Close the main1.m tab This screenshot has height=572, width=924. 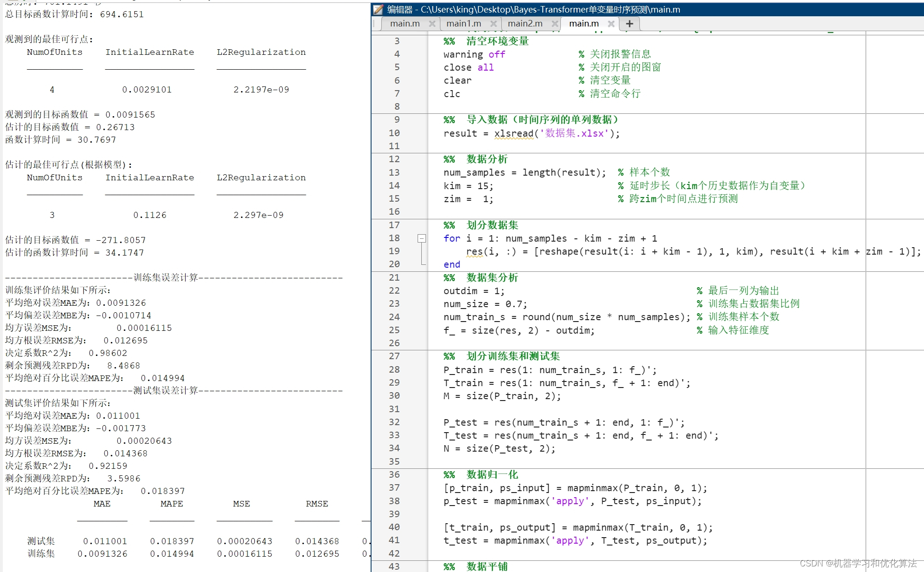493,24
